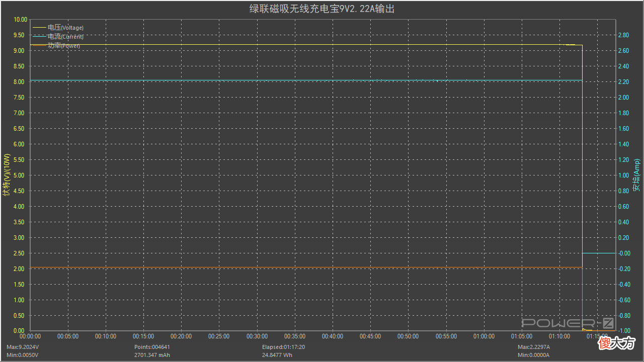Select the Elapsed:01:17:20 readout

coord(283,347)
